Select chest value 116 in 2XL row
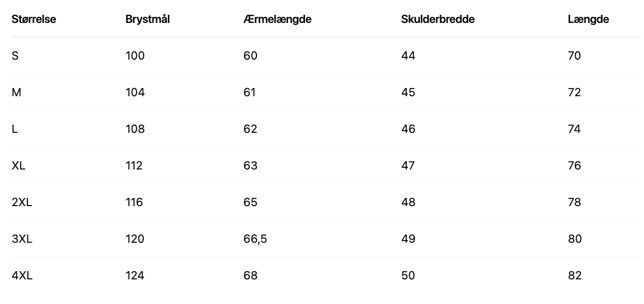This screenshot has height=304, width=644. [134, 202]
